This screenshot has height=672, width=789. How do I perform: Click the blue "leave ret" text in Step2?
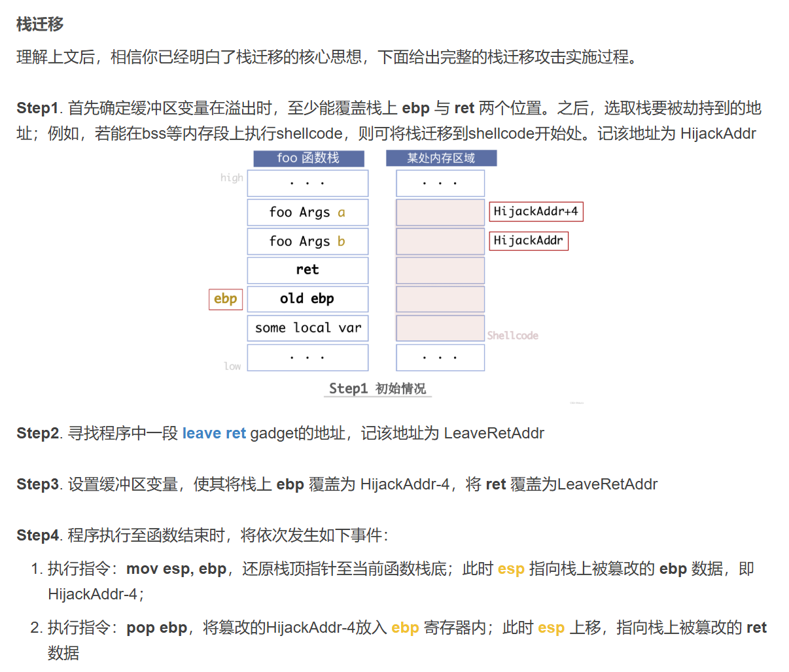pos(214,433)
